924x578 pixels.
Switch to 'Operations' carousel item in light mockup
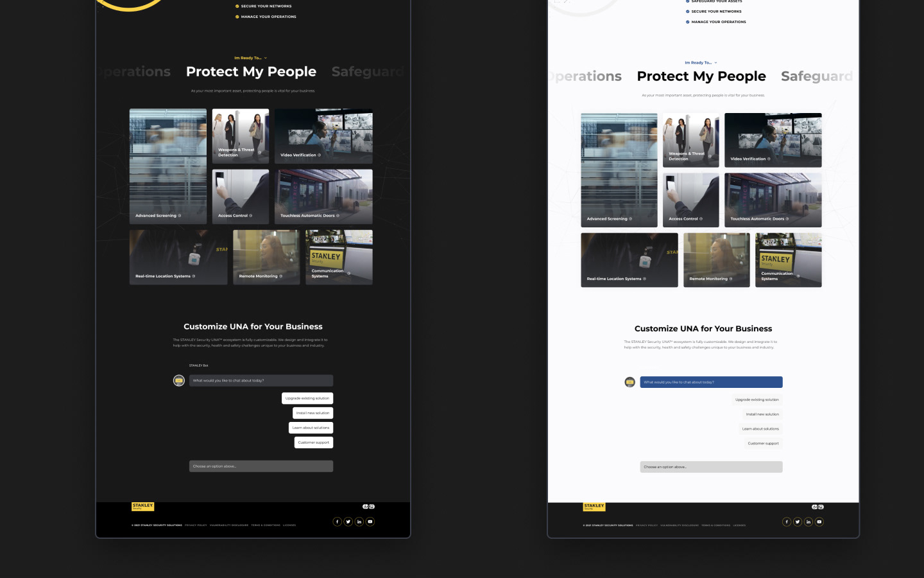tap(585, 76)
